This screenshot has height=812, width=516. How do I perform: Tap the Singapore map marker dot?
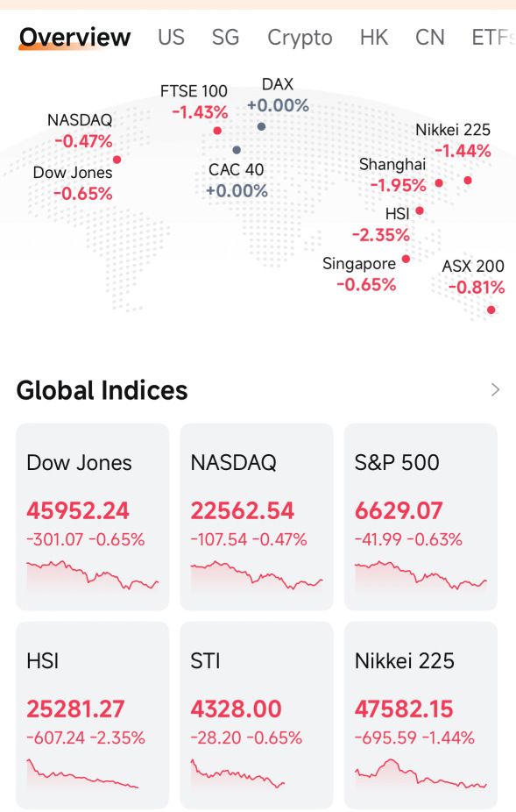(x=406, y=259)
